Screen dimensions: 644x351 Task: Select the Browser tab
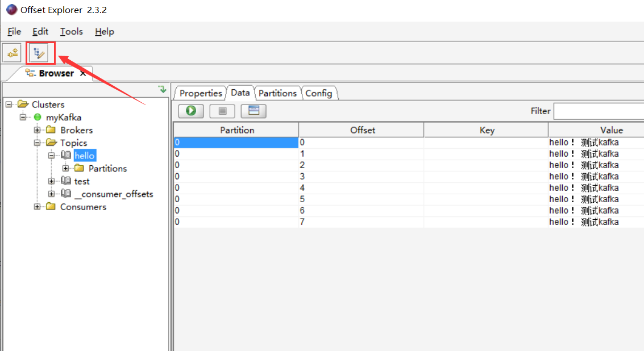[x=56, y=73]
